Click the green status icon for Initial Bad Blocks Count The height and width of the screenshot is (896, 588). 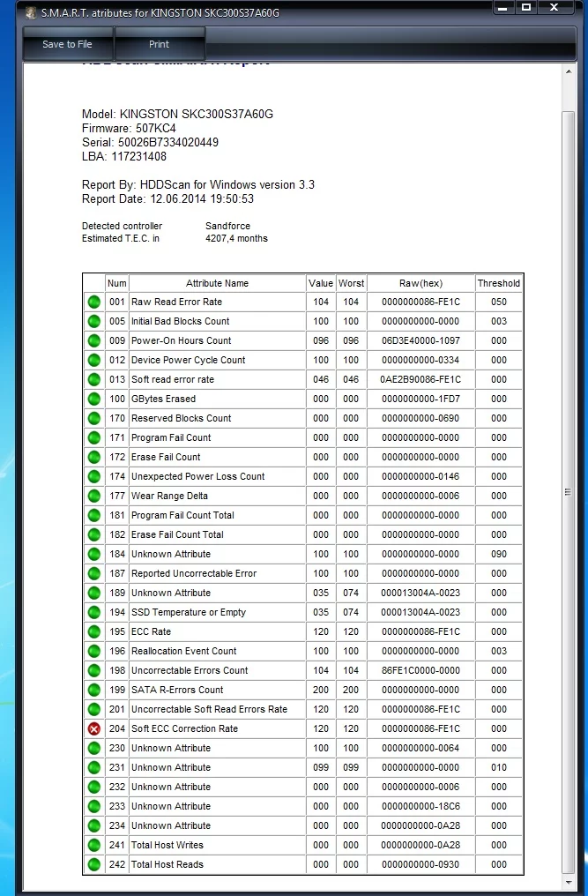click(x=94, y=321)
